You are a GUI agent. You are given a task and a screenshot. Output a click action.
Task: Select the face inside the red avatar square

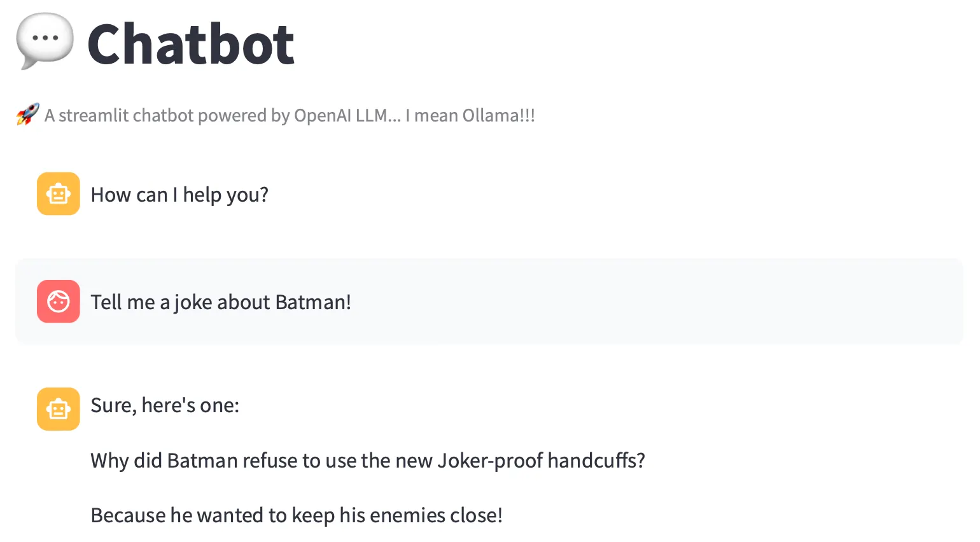coord(58,302)
